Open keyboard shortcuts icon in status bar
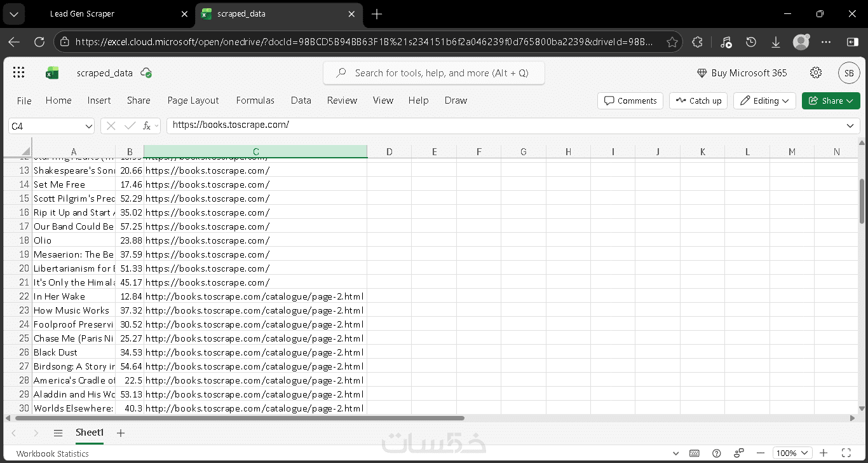Screen dimensions: 868x463 tap(695, 453)
